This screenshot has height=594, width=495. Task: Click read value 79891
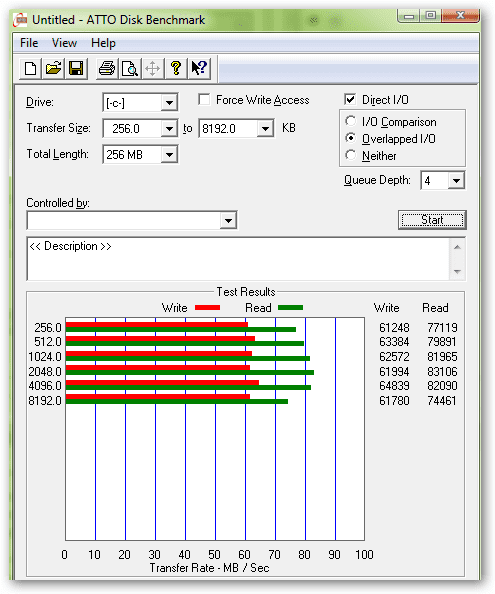pyautogui.click(x=442, y=342)
